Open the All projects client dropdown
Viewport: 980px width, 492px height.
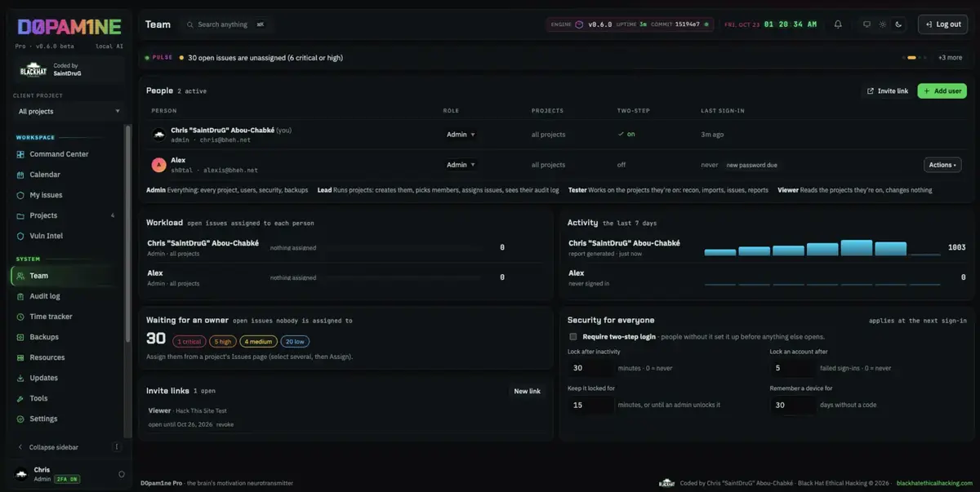coord(69,111)
